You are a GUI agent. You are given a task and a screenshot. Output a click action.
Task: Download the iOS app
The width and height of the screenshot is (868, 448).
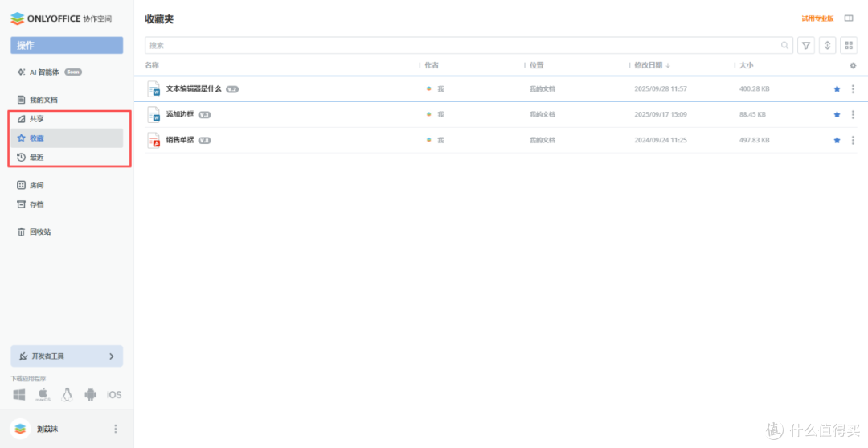114,395
